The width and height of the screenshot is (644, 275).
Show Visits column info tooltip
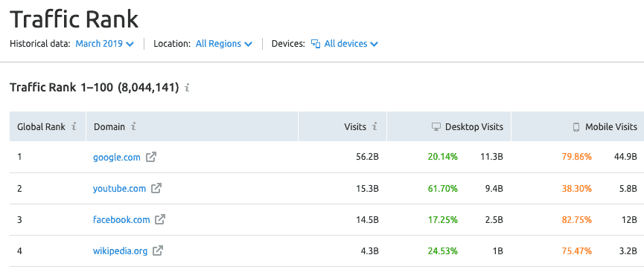tap(374, 126)
